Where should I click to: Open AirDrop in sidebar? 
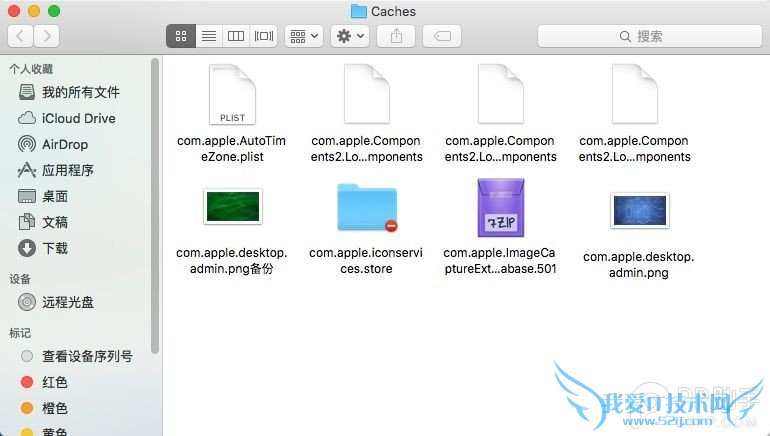click(x=65, y=144)
